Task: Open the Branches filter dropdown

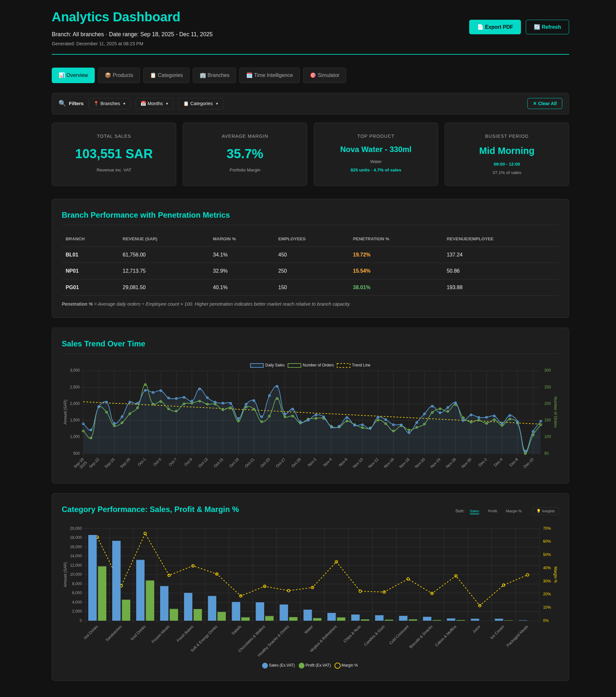Action: tap(109, 103)
